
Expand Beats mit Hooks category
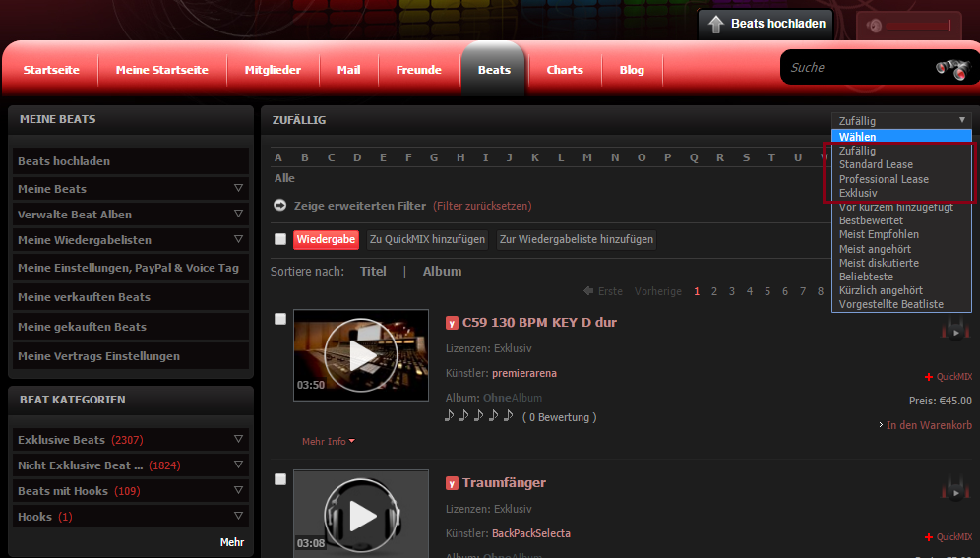click(238, 490)
